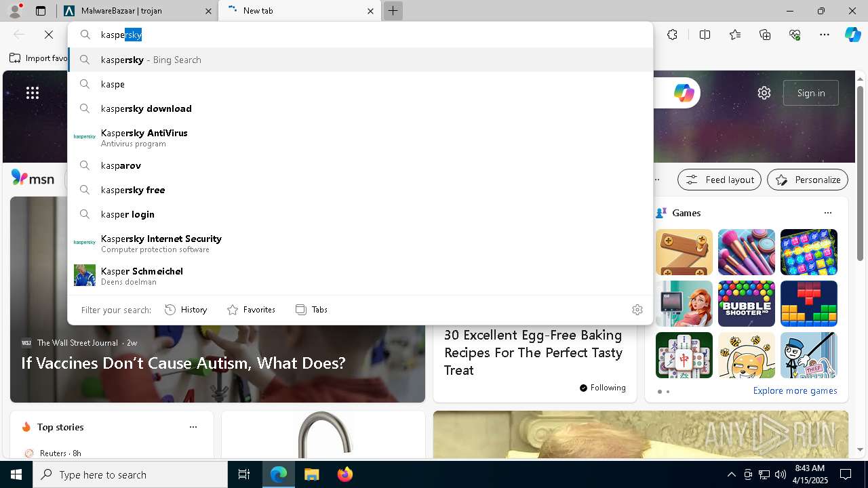Stop loading the page

[x=48, y=35]
